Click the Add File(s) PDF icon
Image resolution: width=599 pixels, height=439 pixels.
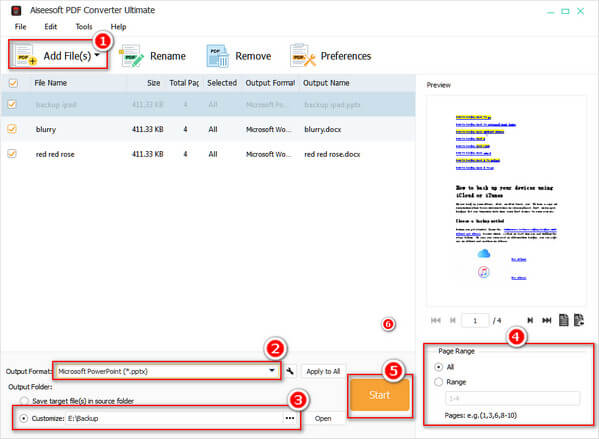26,55
